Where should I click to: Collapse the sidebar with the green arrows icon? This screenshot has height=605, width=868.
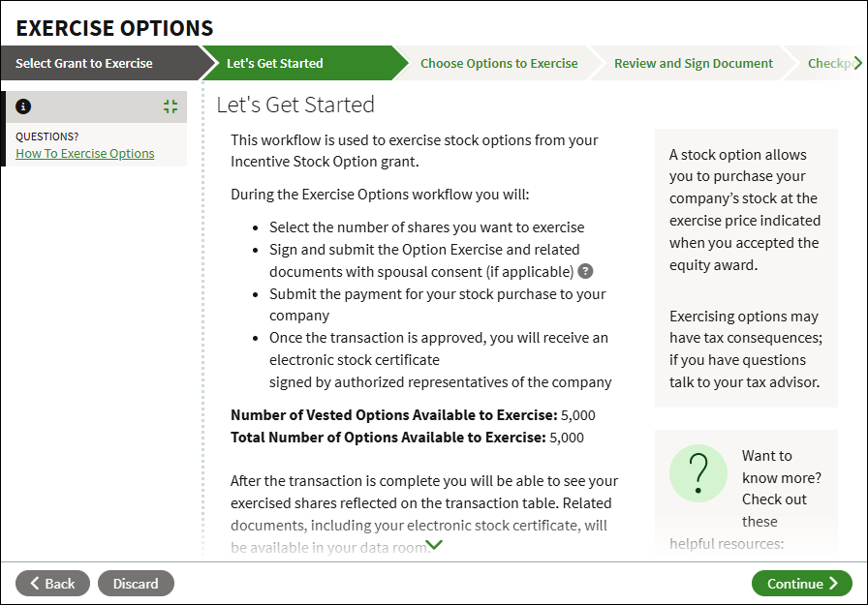point(170,106)
